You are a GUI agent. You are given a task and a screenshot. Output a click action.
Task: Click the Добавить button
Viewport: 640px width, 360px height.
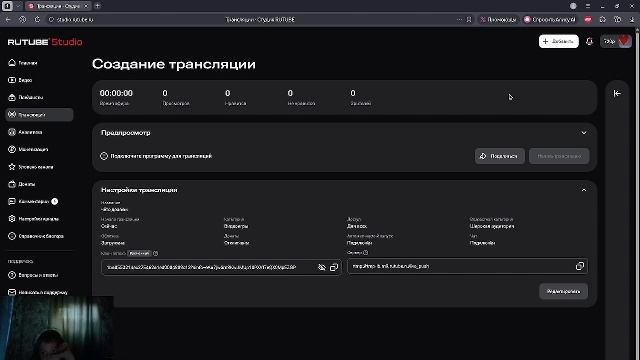(x=558, y=41)
